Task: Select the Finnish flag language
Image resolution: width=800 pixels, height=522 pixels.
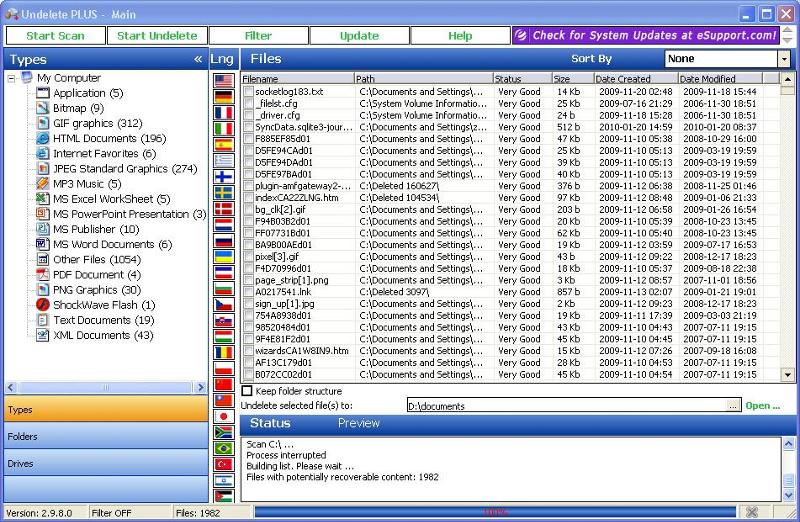Action: [x=223, y=177]
